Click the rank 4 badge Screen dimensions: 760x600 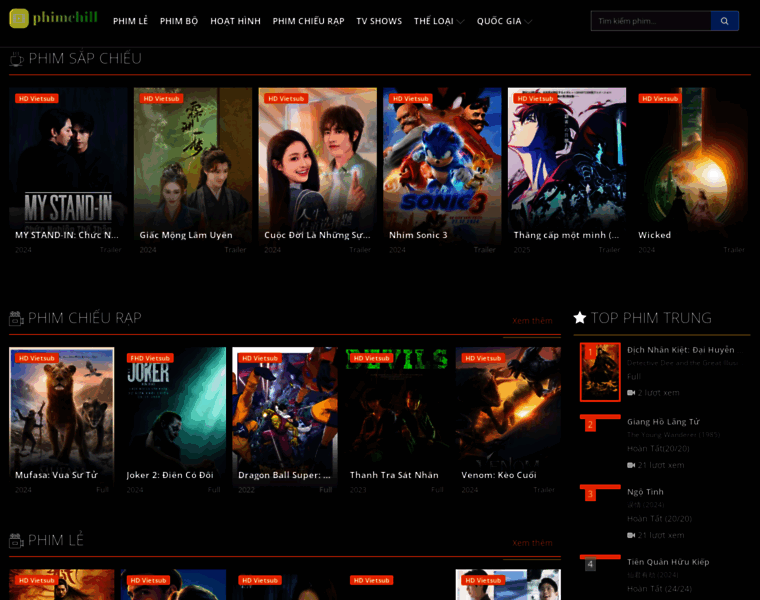(x=590, y=564)
